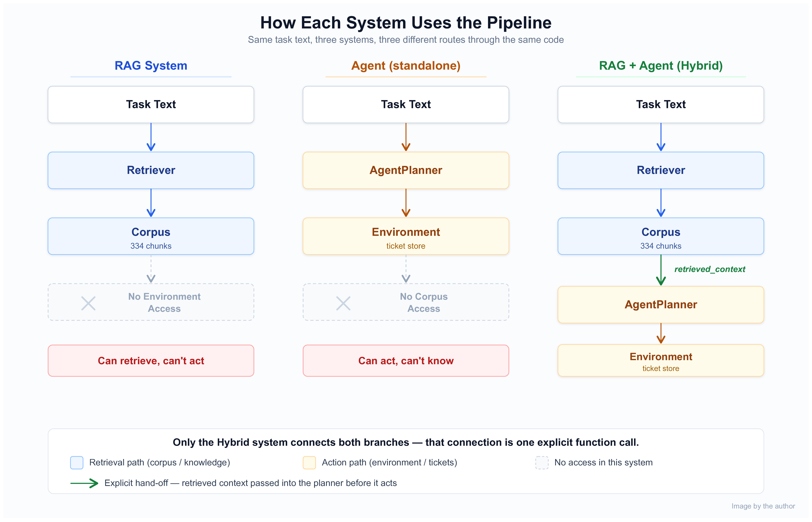
Task: Click the Task Text box in the Hybrid column
Action: [661, 104]
